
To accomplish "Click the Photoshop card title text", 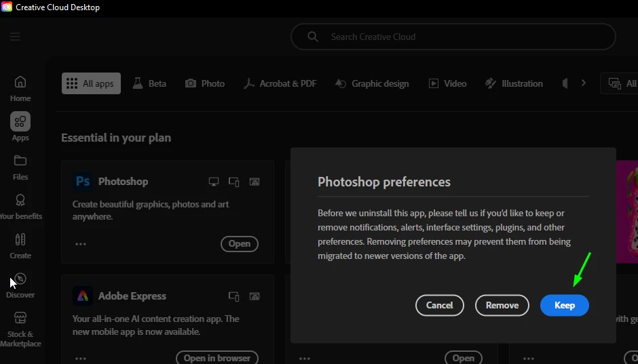I will pyautogui.click(x=124, y=181).
